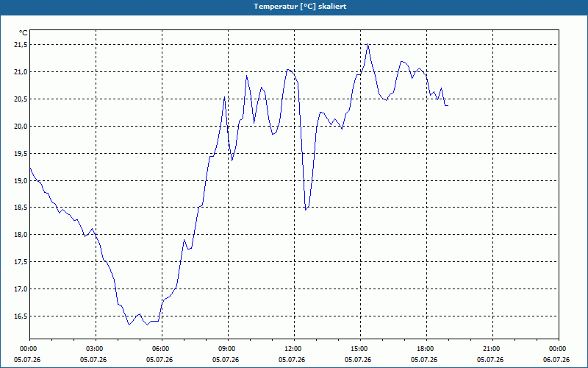Click the 18:00 time axis label

(x=426, y=349)
